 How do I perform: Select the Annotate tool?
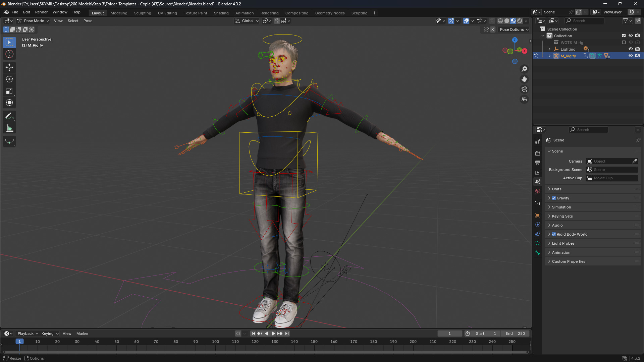[x=9, y=116]
